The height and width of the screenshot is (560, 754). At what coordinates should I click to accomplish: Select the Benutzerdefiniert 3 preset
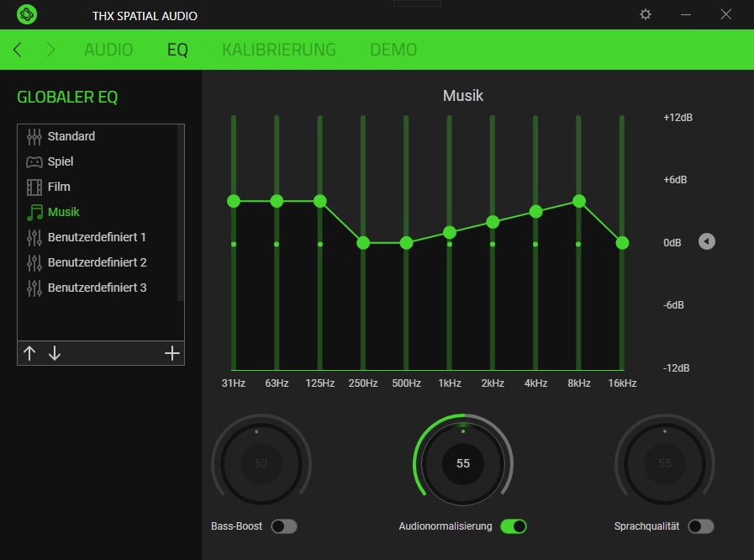point(98,288)
